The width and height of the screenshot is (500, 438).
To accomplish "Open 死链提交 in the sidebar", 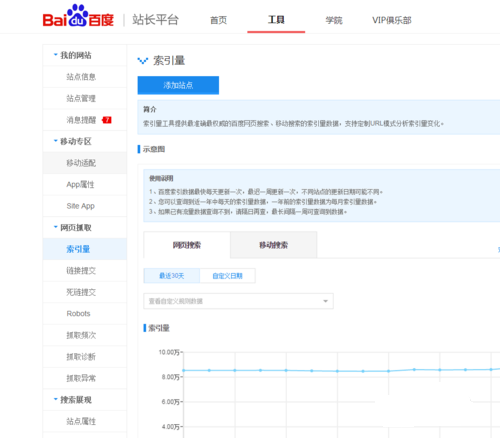I will 85,292.
